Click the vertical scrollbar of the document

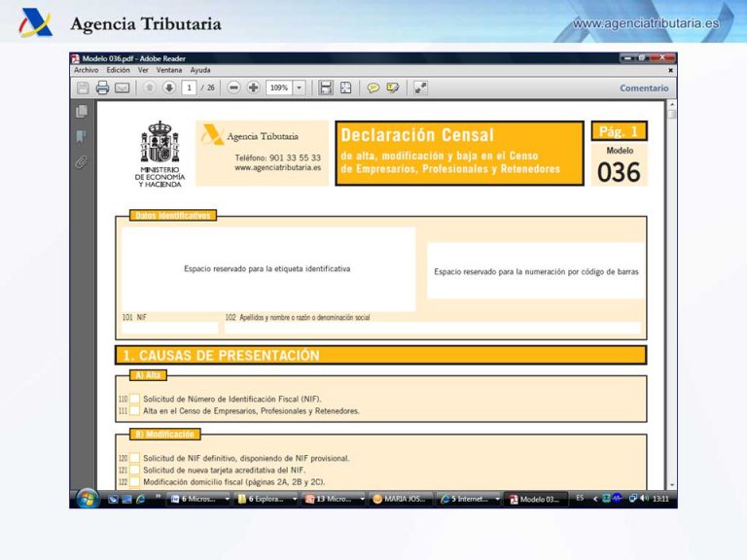671,292
